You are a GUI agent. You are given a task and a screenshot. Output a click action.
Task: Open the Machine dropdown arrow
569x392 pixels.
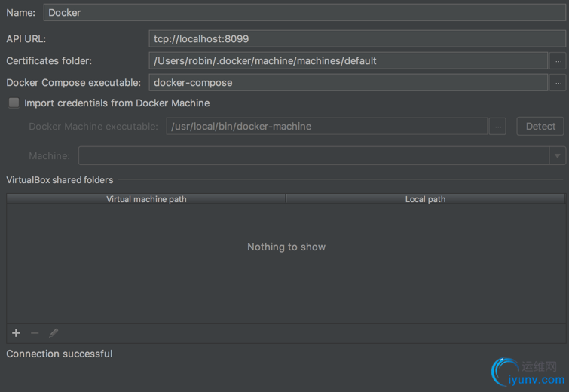pos(558,156)
